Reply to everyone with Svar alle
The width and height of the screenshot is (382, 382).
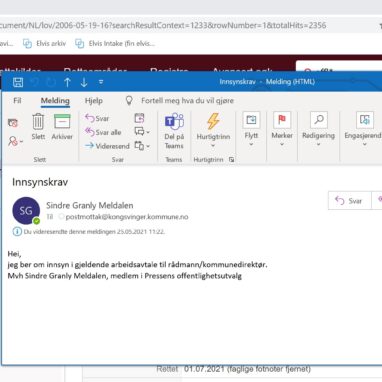coord(103,132)
